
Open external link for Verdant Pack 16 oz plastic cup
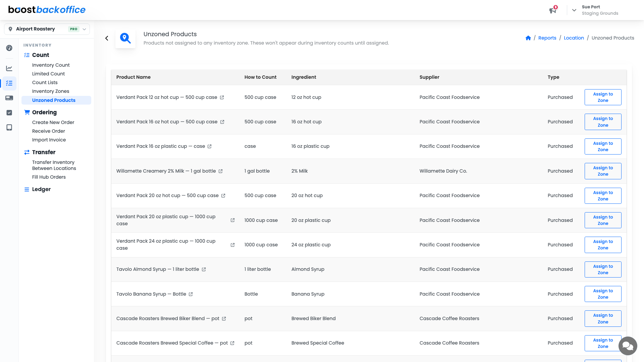209,146
